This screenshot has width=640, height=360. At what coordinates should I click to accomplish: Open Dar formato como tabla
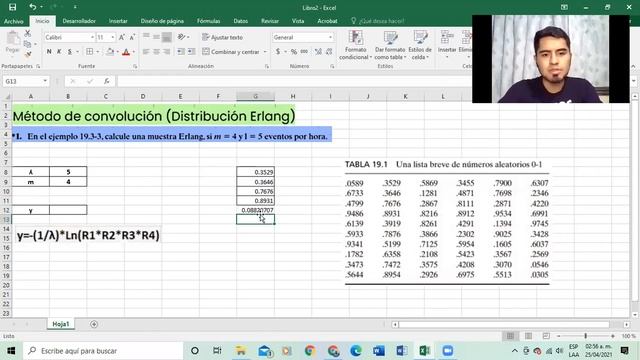tap(390, 45)
